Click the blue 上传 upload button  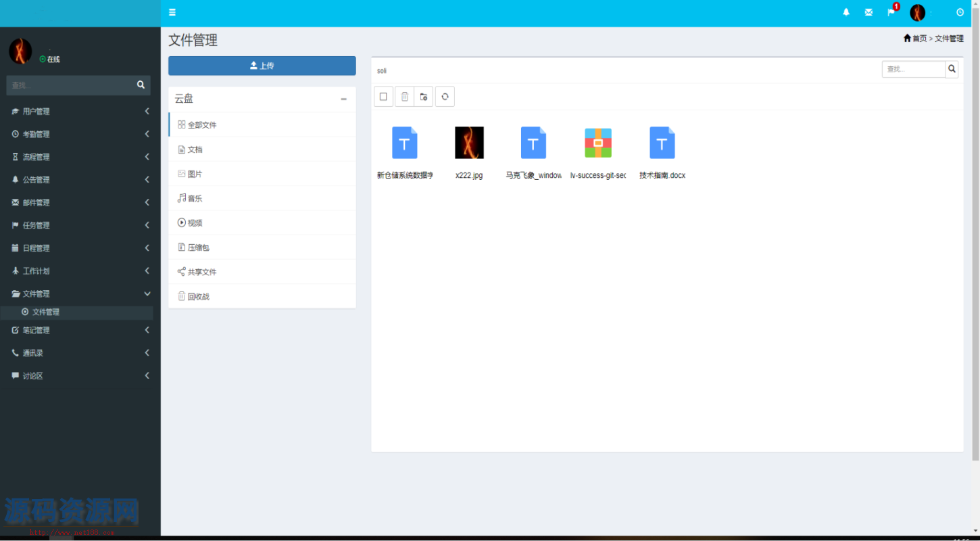(x=262, y=66)
